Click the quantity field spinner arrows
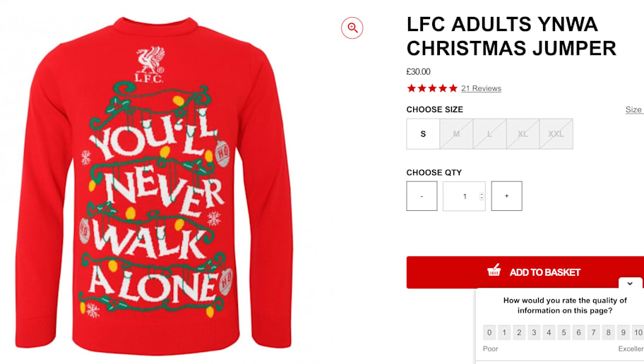The image size is (644, 364). pos(482,196)
